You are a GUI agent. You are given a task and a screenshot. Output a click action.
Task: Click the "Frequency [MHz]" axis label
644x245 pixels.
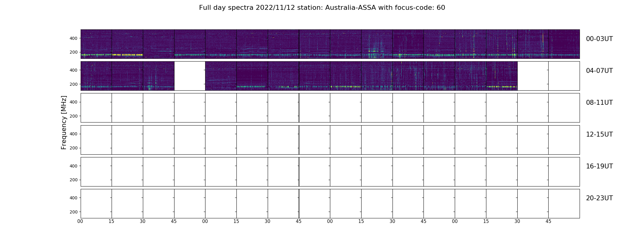(64, 123)
